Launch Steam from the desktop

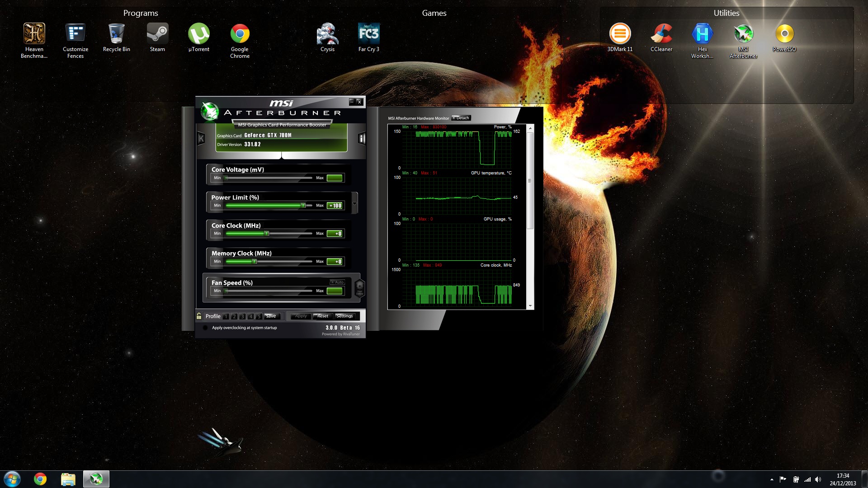click(157, 38)
